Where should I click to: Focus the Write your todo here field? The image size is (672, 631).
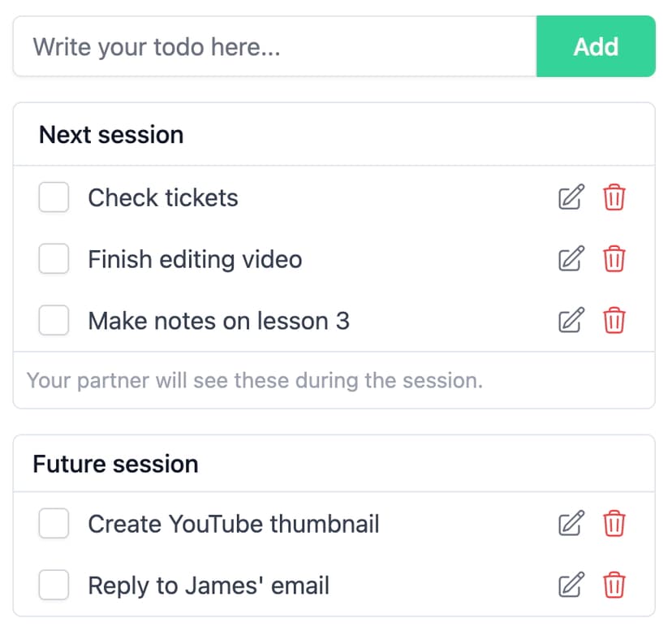click(274, 46)
